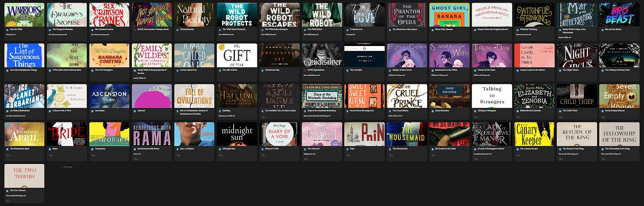
Task: Open the Temporary book cover
Action: point(109,134)
